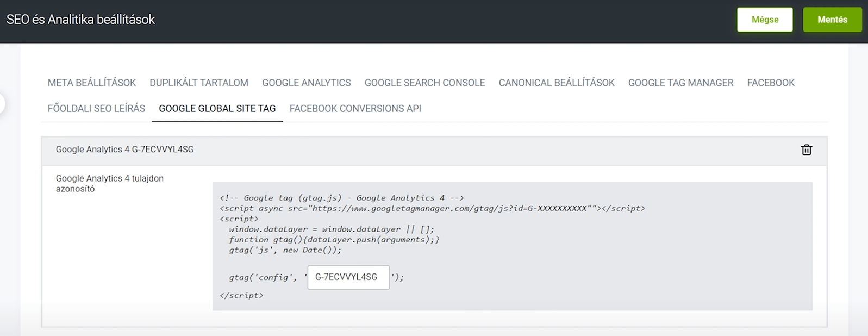Click the gtag('js', new Date()) line
Image resolution: width=868 pixels, height=336 pixels.
285,250
